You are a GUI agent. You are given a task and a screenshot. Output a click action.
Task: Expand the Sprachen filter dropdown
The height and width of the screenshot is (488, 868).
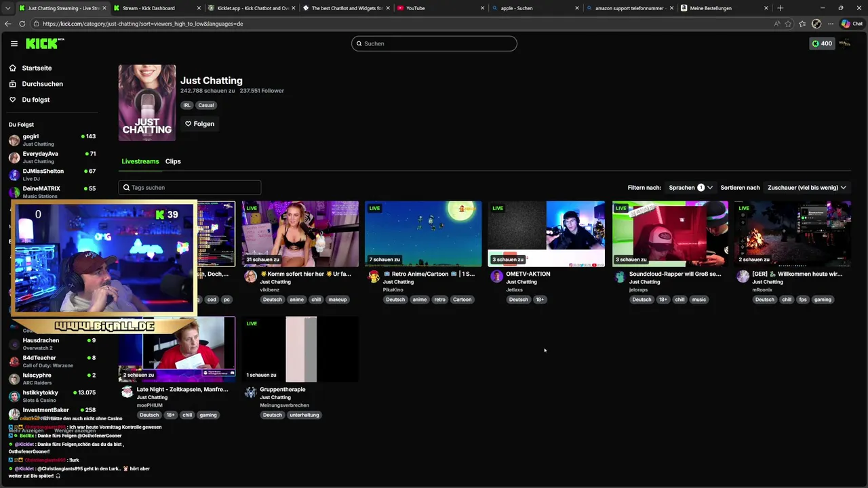pos(690,188)
